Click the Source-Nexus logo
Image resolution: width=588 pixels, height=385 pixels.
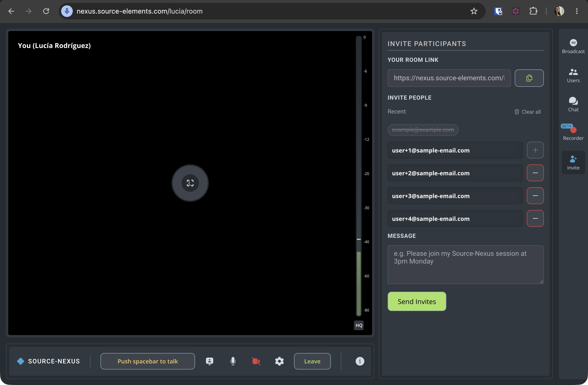(x=49, y=361)
